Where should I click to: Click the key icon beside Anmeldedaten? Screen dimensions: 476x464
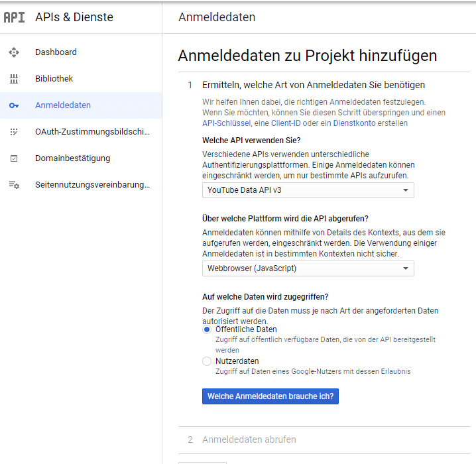14,105
